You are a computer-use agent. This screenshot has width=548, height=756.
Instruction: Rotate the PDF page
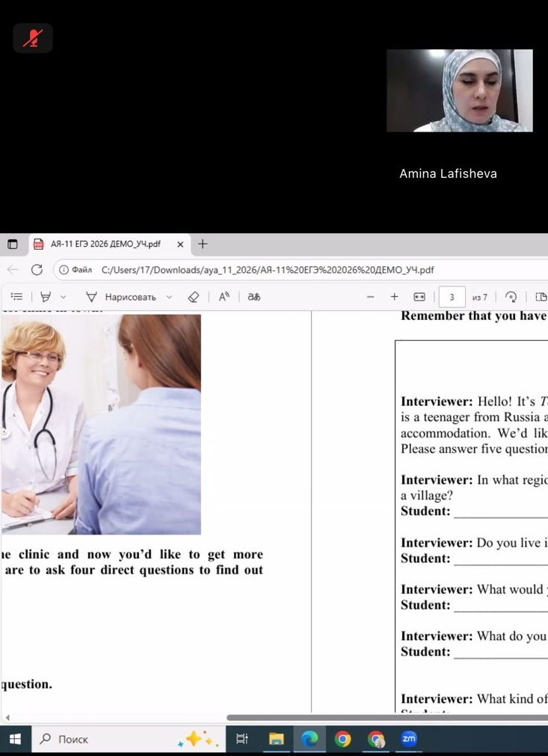pyautogui.click(x=511, y=297)
